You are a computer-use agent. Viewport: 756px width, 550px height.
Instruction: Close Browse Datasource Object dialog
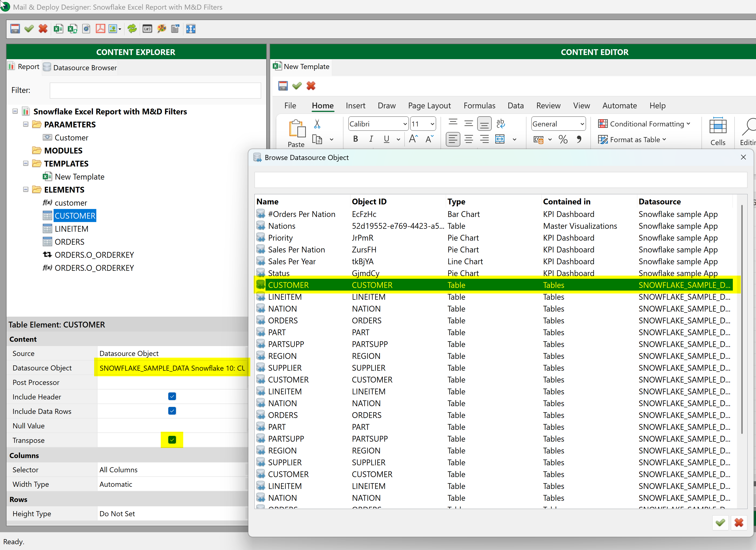point(743,157)
